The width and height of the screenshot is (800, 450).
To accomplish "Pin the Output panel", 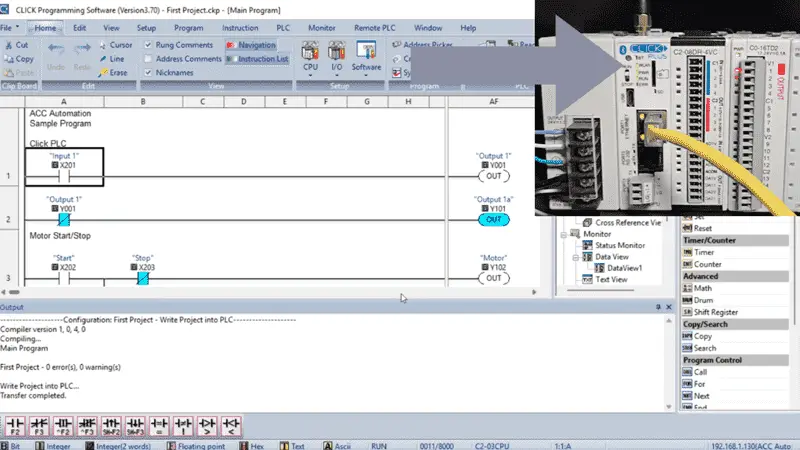I will point(658,307).
